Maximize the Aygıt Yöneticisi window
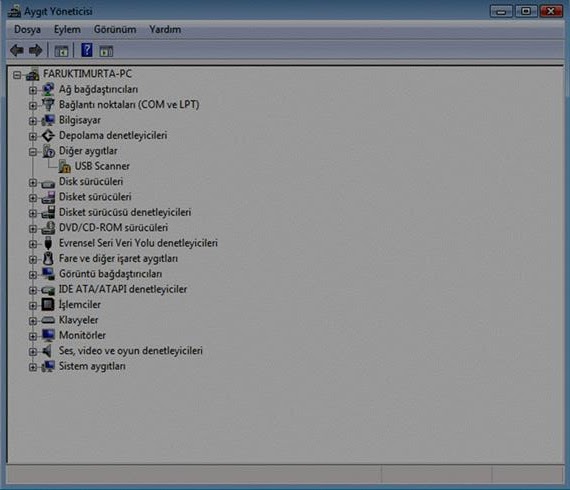This screenshot has height=490, width=570. click(x=526, y=11)
